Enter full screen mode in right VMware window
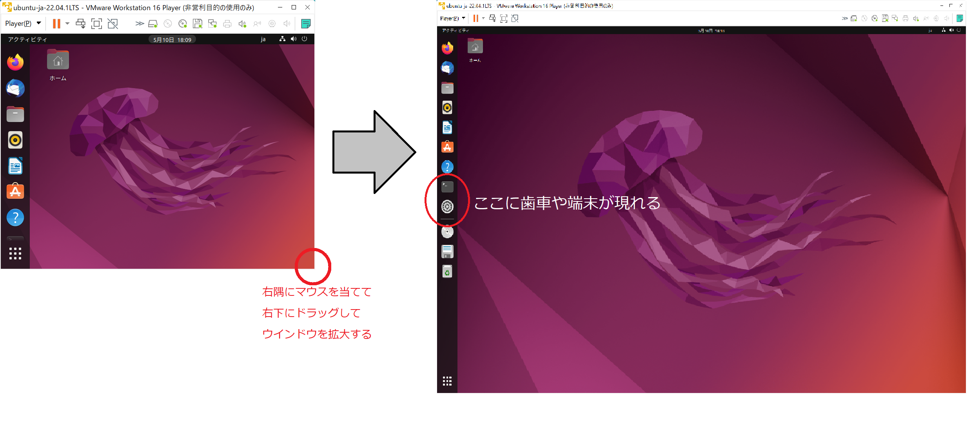 pyautogui.click(x=504, y=18)
